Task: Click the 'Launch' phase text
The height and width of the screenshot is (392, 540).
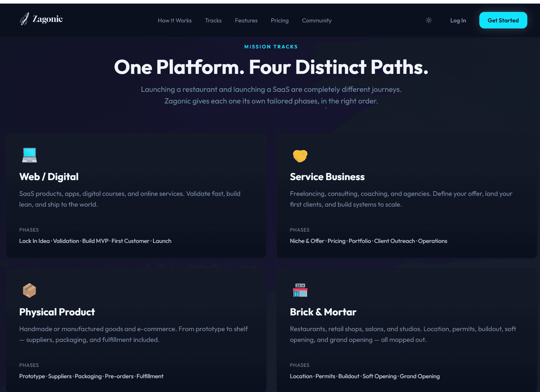Action: pyautogui.click(x=162, y=241)
